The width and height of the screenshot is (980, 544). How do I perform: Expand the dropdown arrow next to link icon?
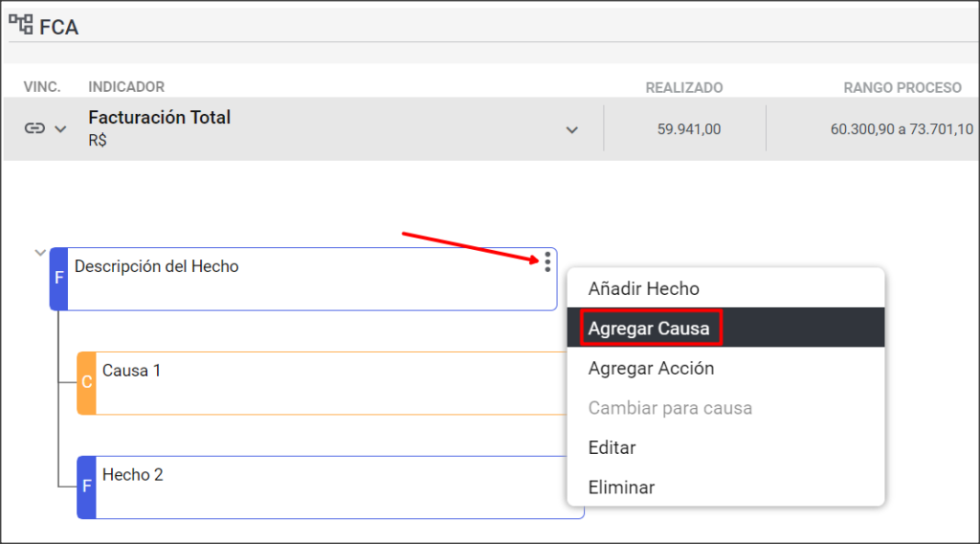click(x=60, y=129)
